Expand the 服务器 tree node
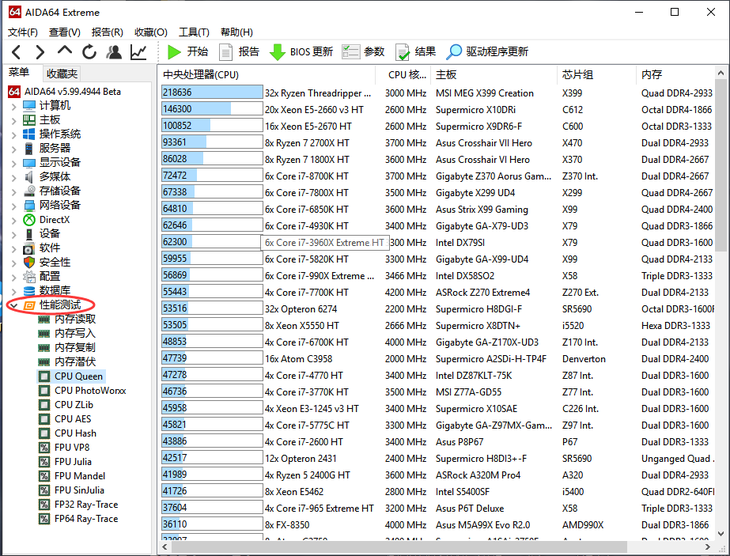 pyautogui.click(x=14, y=149)
